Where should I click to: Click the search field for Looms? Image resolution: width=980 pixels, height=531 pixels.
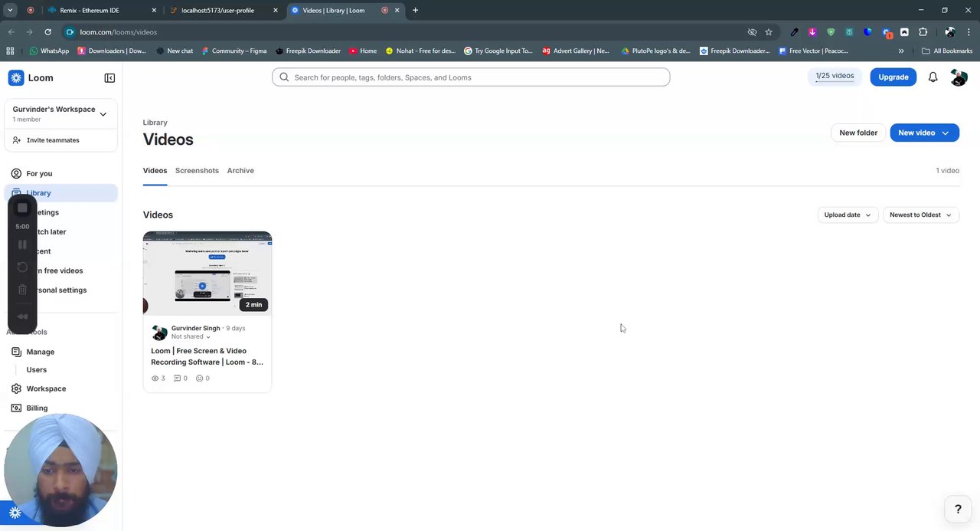[471, 77]
